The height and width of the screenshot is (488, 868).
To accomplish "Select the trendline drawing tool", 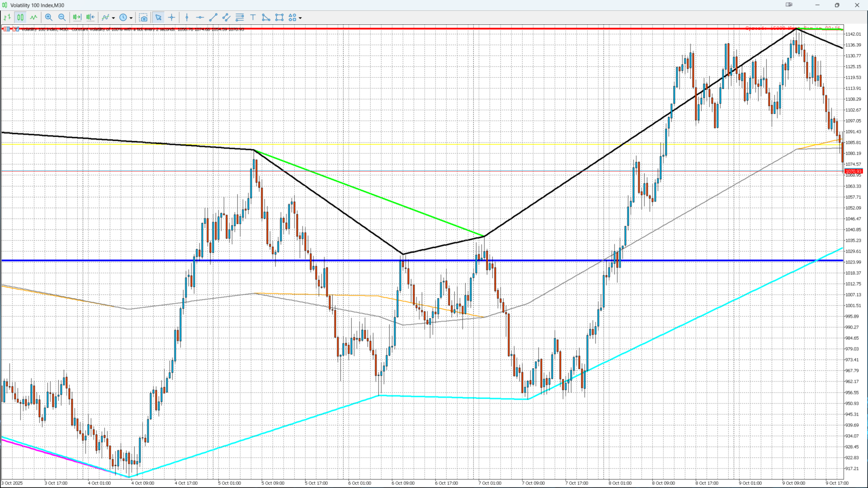I will coord(213,18).
